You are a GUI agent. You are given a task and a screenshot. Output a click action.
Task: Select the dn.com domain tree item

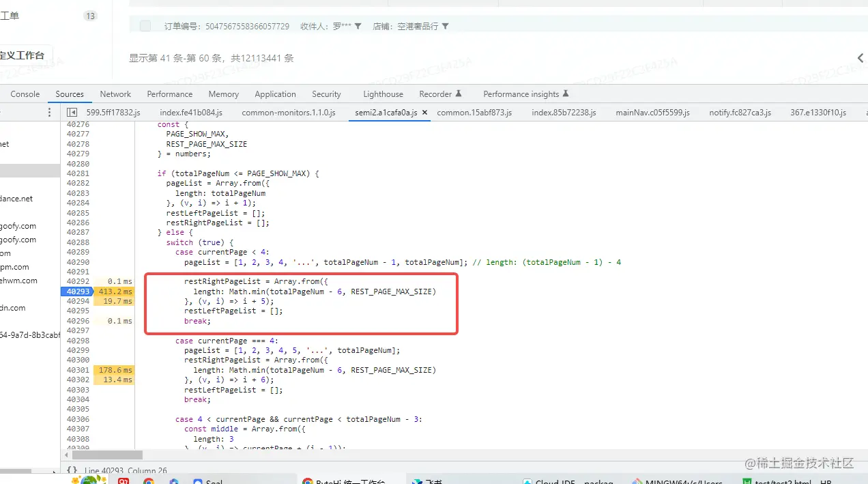[x=12, y=308]
